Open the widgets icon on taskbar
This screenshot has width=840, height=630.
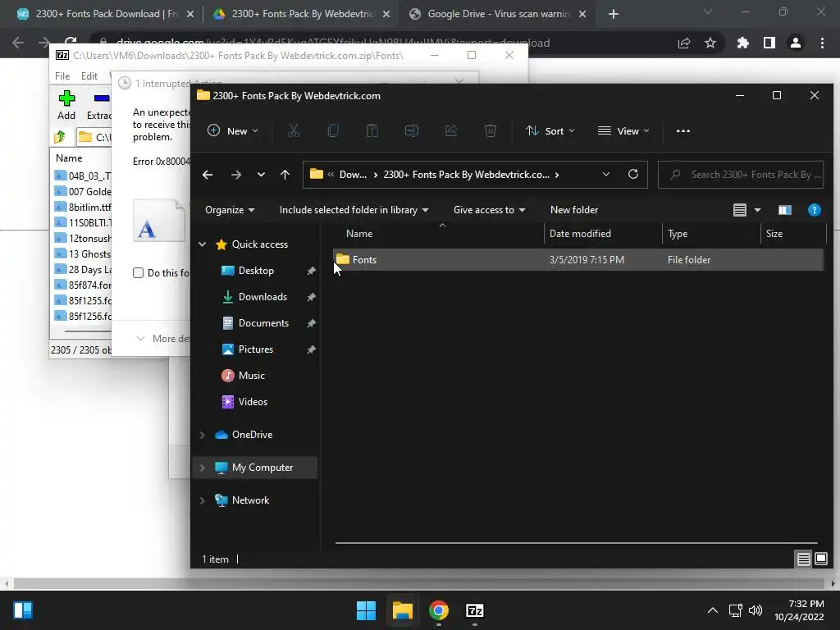tap(23, 610)
